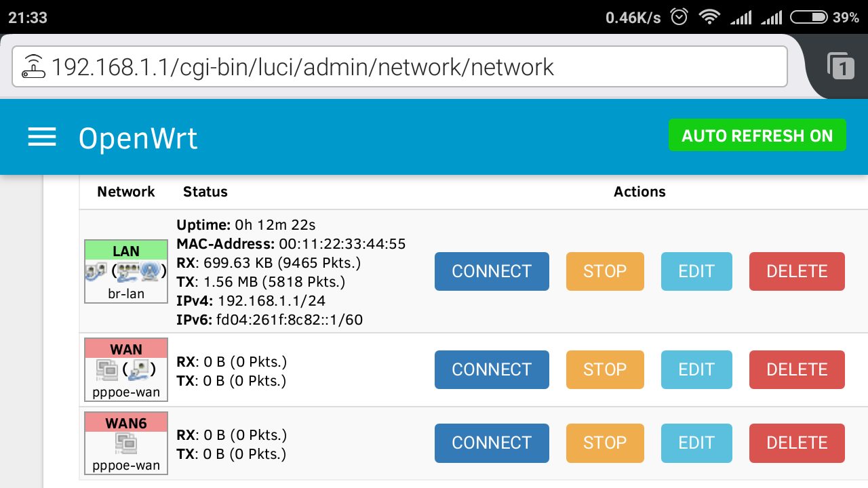Select the LAN br-lan interface icon
This screenshot has height=488, width=868.
coord(126,271)
